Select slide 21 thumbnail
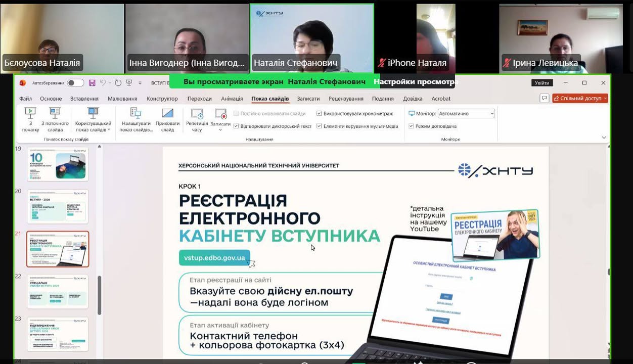633x364 pixels. pos(58,249)
